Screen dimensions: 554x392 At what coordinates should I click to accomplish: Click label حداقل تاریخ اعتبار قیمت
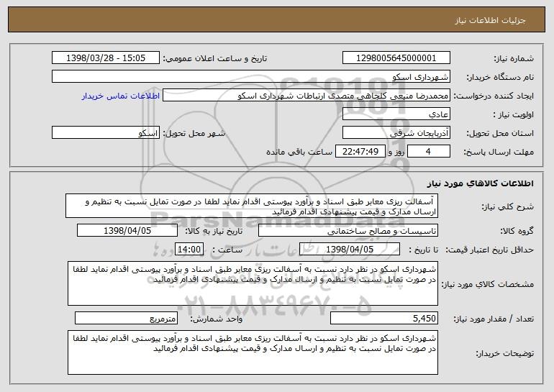[490, 250]
